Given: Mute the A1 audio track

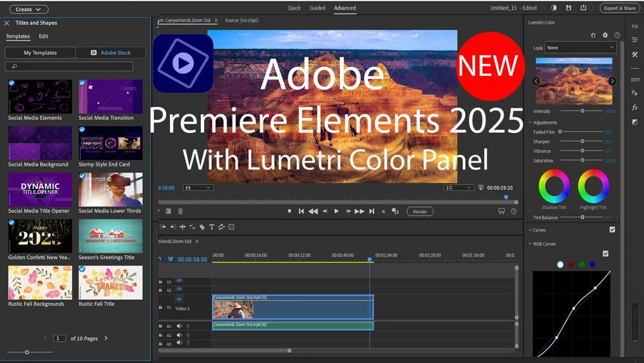Looking at the screenshot, I should (179, 326).
